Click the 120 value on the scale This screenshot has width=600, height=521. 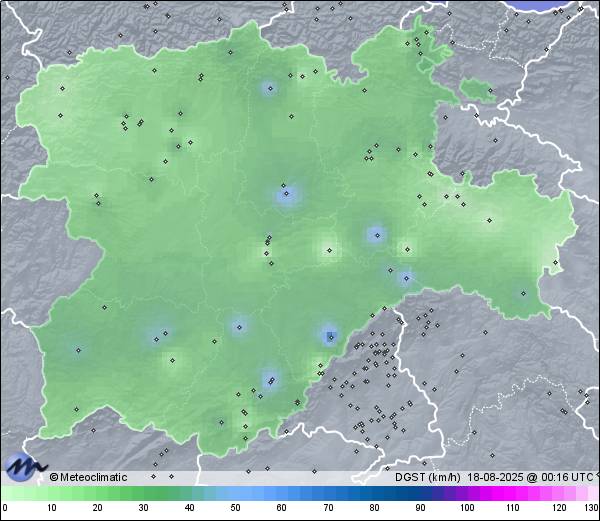[559, 508]
